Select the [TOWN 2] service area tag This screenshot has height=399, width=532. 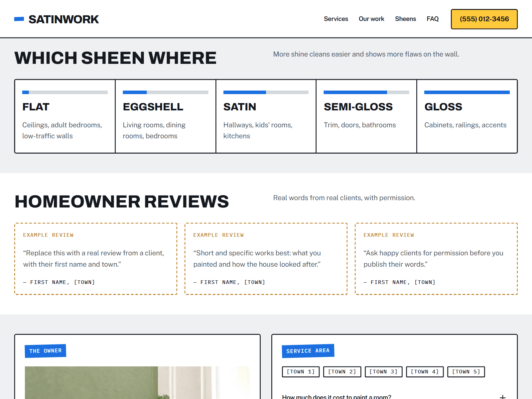(342, 372)
